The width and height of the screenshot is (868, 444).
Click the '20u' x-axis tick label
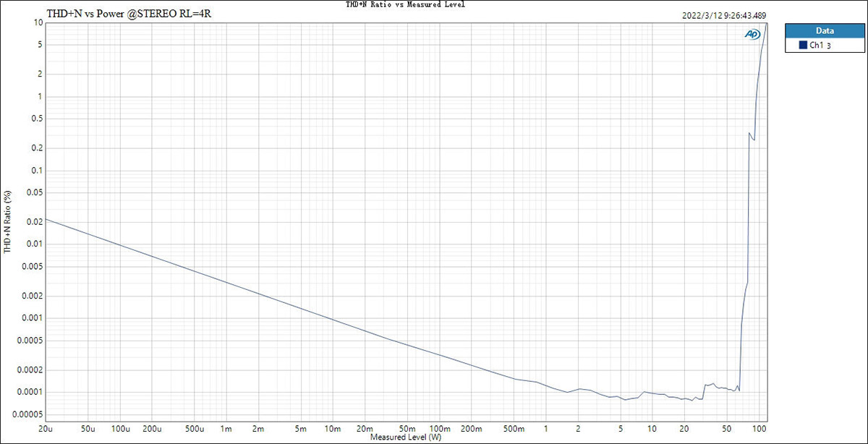tap(46, 427)
